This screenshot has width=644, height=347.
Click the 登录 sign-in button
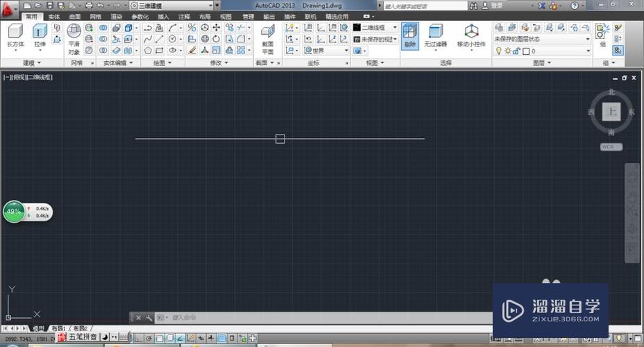coord(493,6)
